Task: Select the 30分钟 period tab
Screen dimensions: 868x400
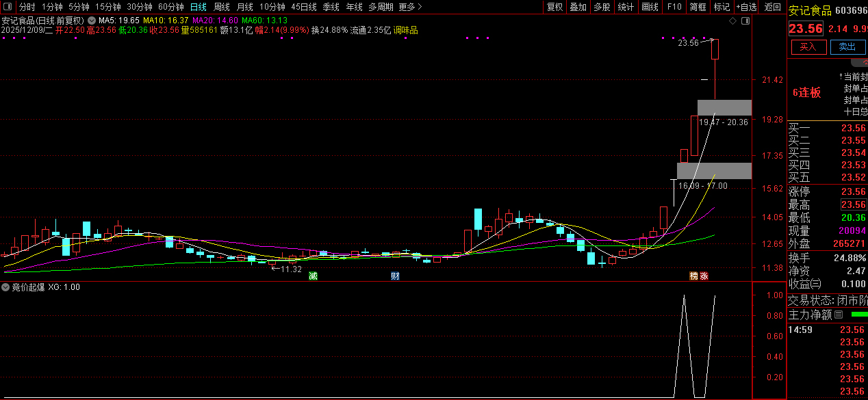Action: pyautogui.click(x=140, y=7)
